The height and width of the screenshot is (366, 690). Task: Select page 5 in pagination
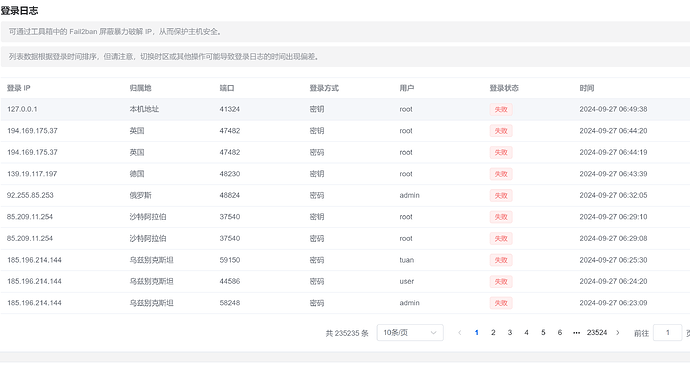[543, 333]
